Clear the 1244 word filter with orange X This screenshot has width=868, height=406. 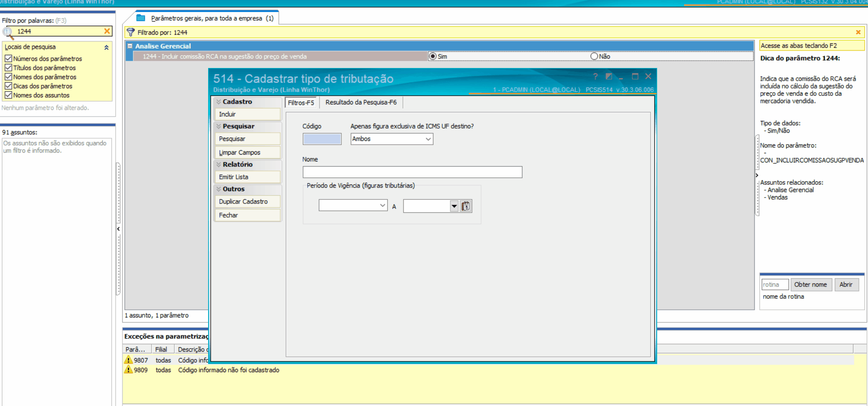107,31
